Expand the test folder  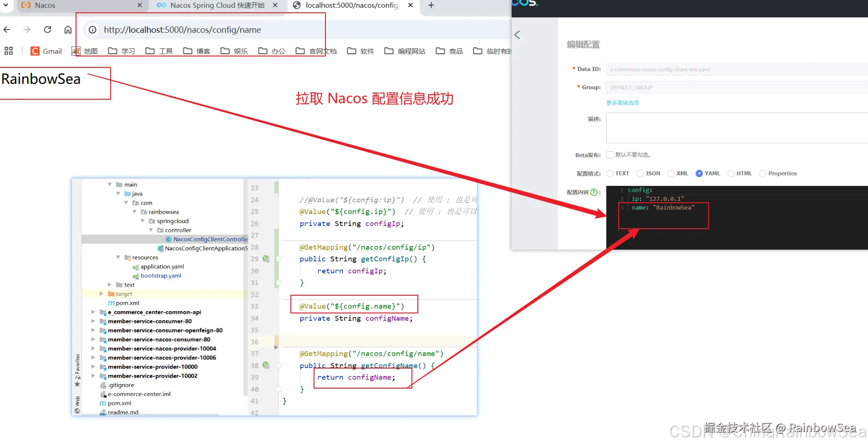[x=109, y=284]
